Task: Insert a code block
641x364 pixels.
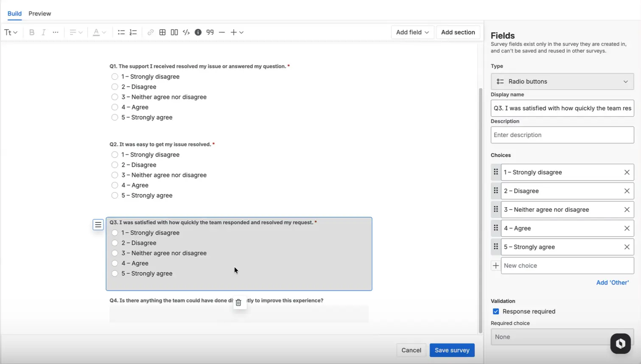Action: (186, 32)
